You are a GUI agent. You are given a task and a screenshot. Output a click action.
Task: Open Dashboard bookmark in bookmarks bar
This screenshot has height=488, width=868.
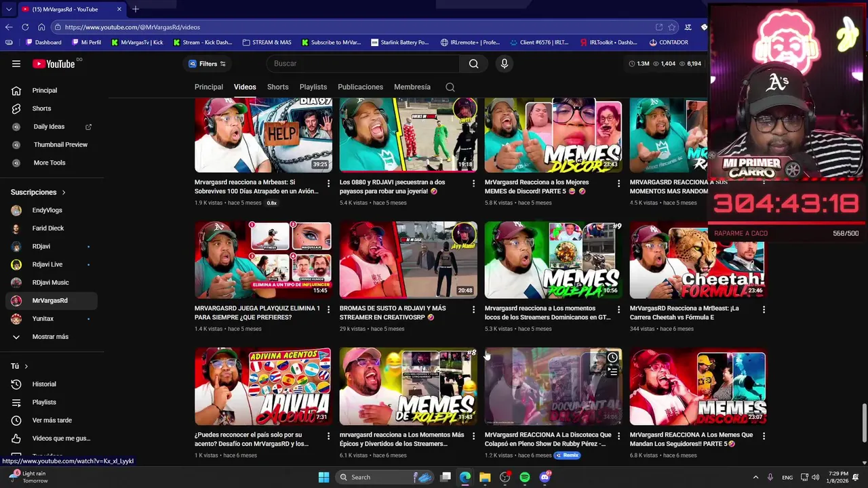[43, 42]
